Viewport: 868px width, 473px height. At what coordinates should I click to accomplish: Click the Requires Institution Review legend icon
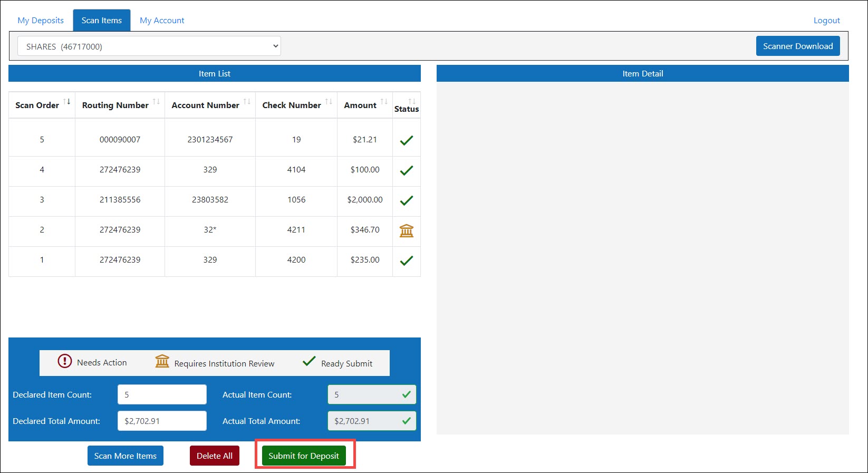(162, 361)
